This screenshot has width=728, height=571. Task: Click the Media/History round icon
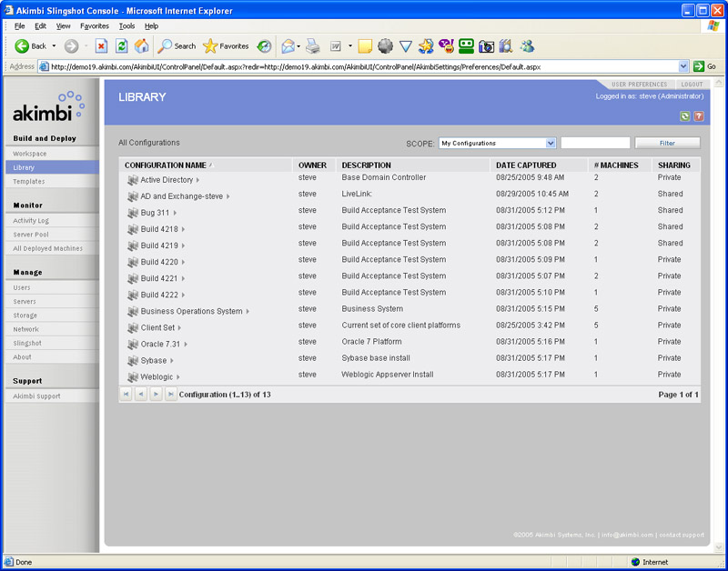click(x=264, y=46)
